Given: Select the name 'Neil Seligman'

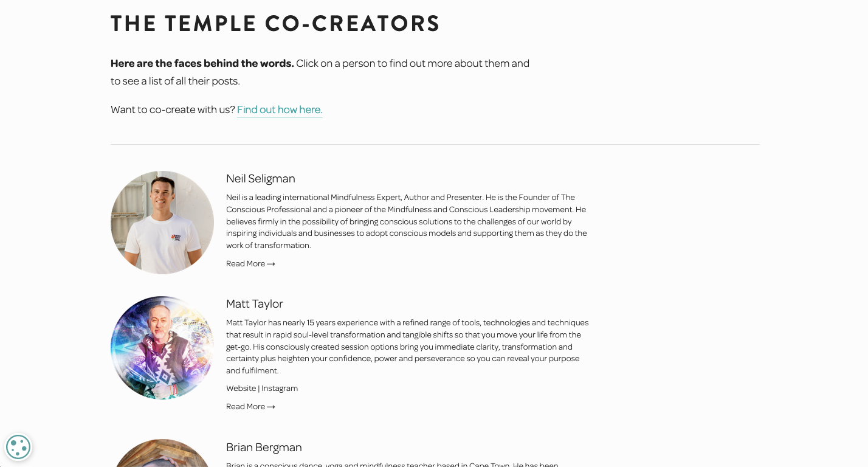Looking at the screenshot, I should point(260,179).
